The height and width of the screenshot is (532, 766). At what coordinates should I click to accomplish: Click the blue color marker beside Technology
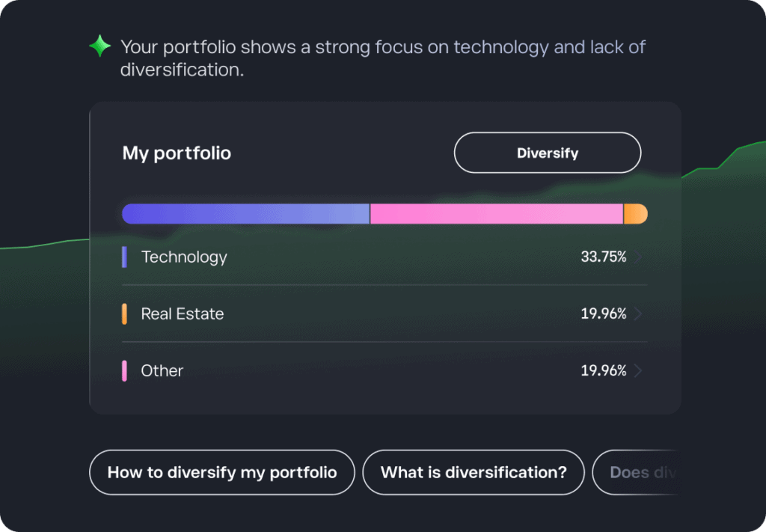pyautogui.click(x=124, y=257)
